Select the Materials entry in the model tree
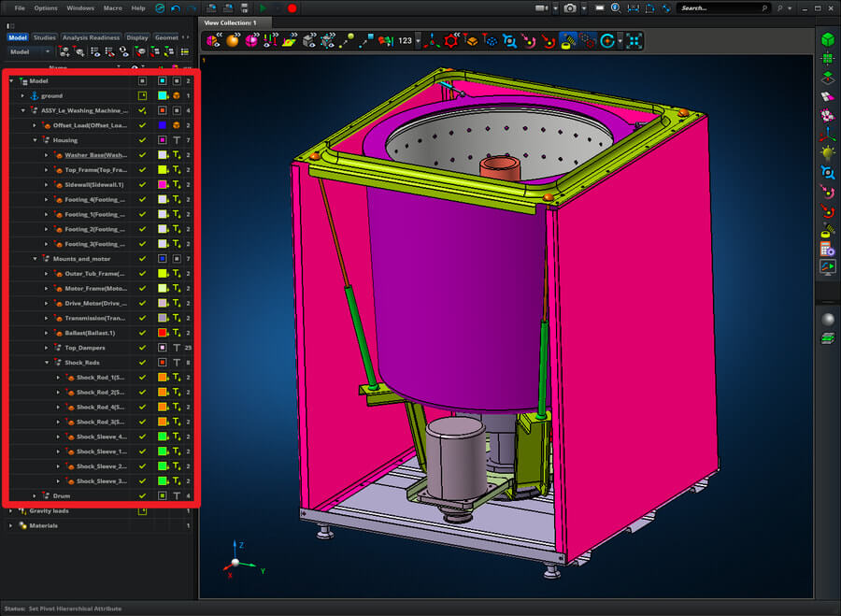Viewport: 841px width, 616px height. pyautogui.click(x=43, y=525)
